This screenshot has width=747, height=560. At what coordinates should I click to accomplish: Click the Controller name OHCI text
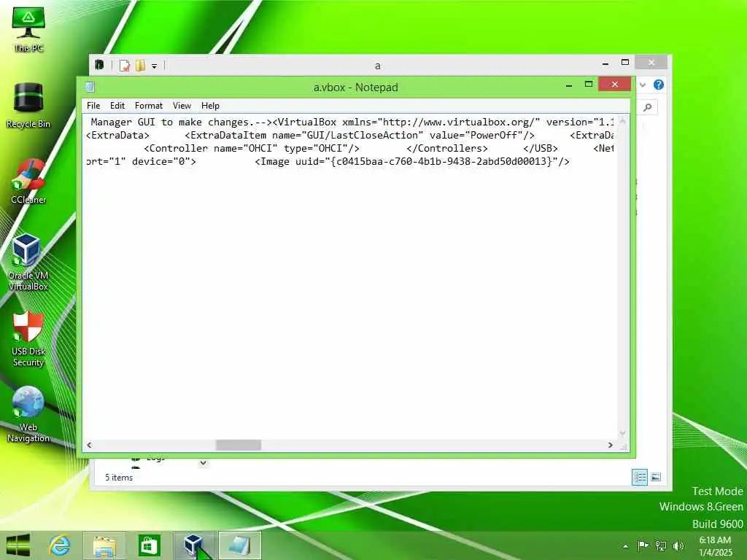[252, 149]
